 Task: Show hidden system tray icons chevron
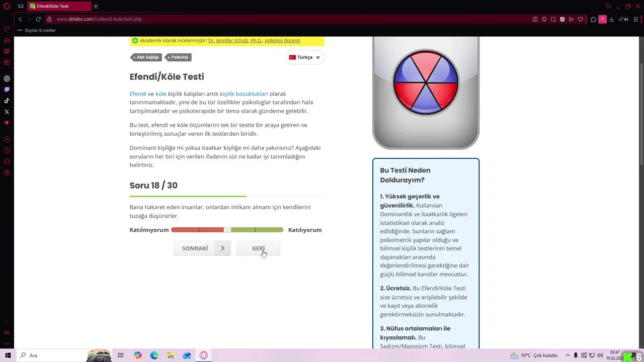pos(568,355)
